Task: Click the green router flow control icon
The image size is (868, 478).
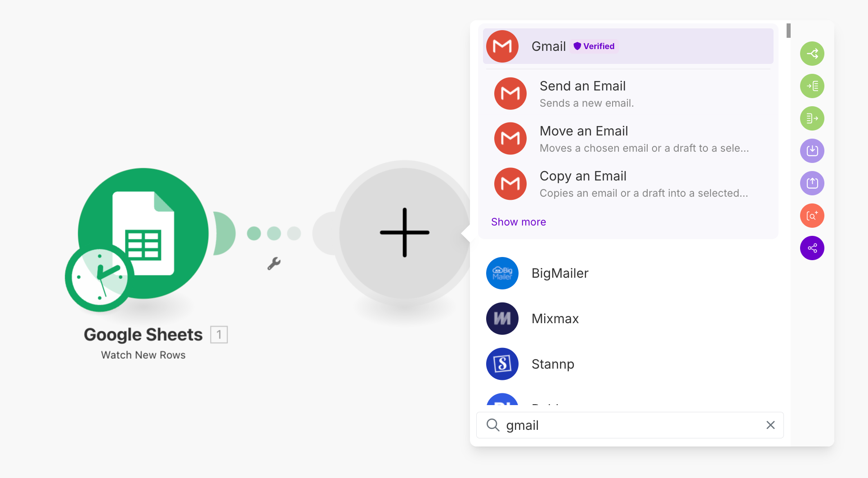Action: pos(812,54)
